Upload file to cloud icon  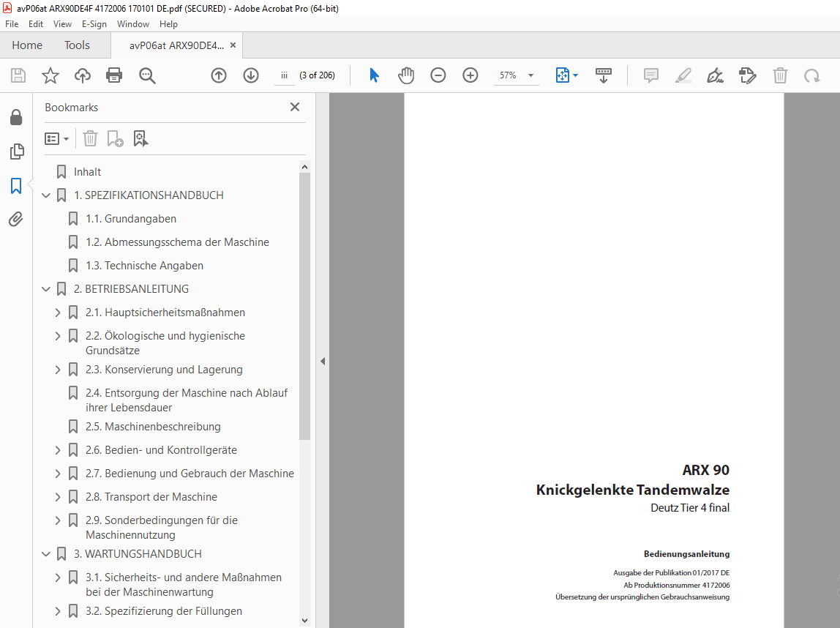pos(82,75)
